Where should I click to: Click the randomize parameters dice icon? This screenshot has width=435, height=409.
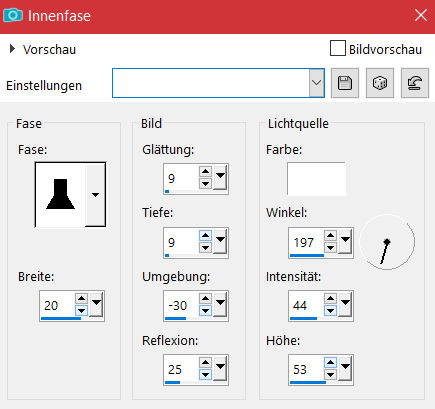(380, 83)
